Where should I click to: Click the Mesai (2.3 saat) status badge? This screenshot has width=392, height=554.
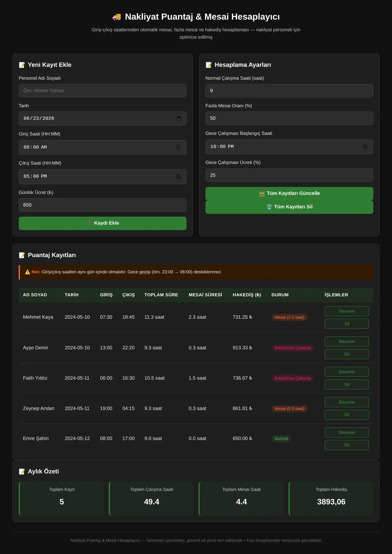289,317
